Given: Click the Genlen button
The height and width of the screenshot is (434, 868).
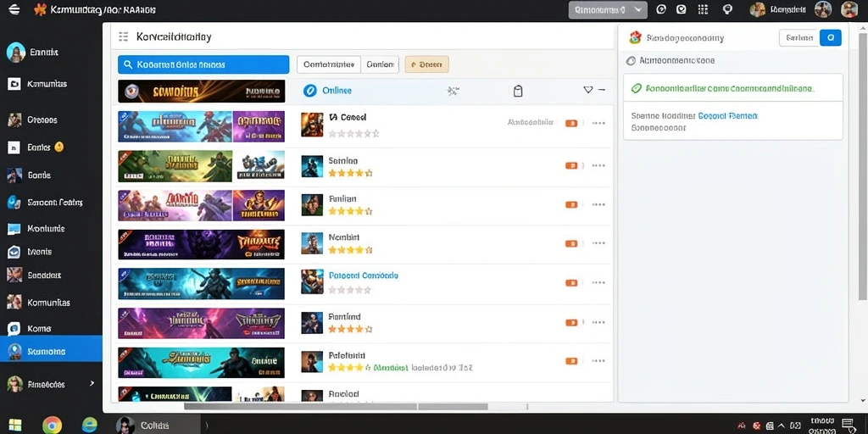Looking at the screenshot, I should [381, 64].
